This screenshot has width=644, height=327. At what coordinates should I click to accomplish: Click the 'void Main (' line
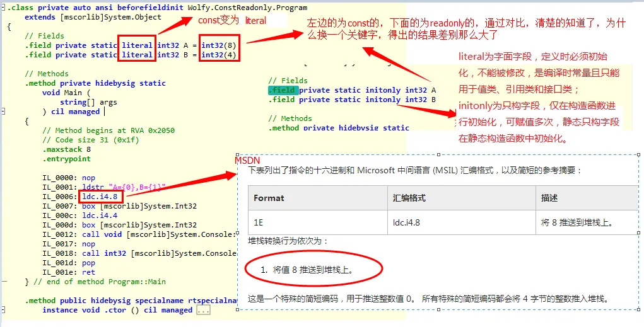click(66, 93)
